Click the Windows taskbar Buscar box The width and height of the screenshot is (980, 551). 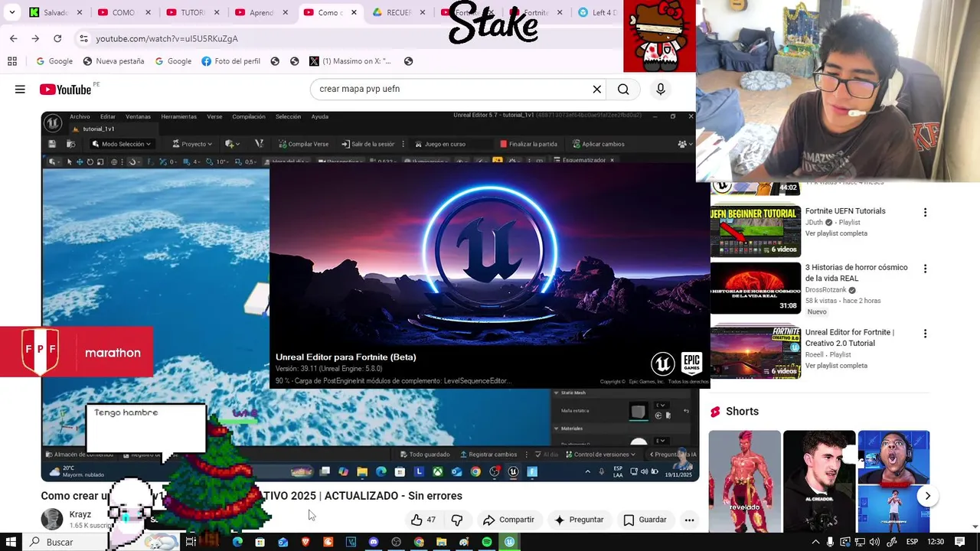click(100, 542)
